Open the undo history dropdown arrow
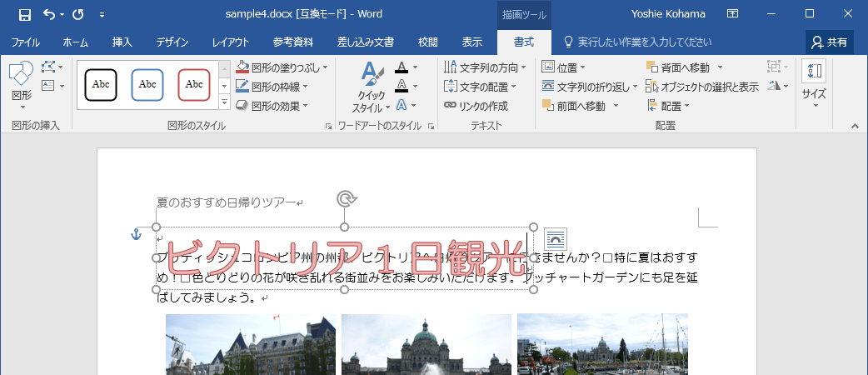This screenshot has height=375, width=868. click(x=62, y=14)
